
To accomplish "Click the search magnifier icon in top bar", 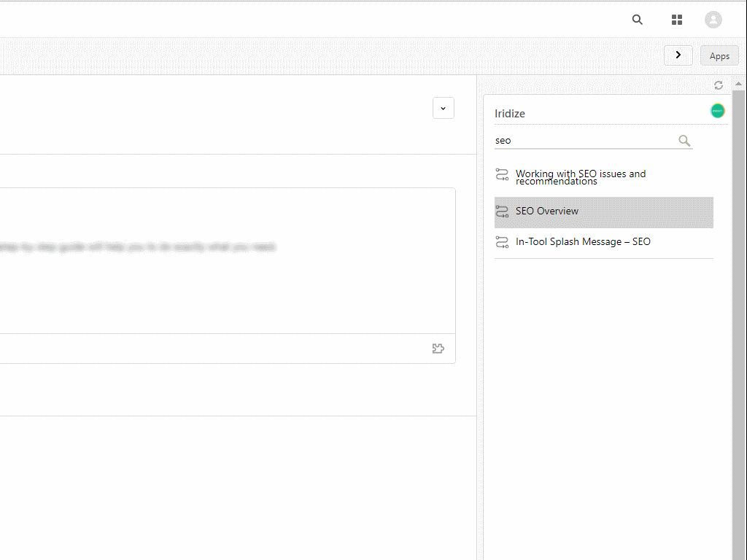I will click(x=638, y=20).
